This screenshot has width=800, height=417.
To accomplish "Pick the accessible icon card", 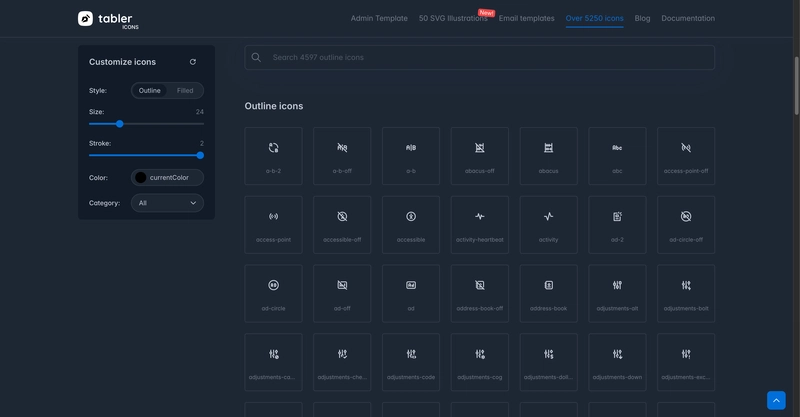I will coord(411,225).
